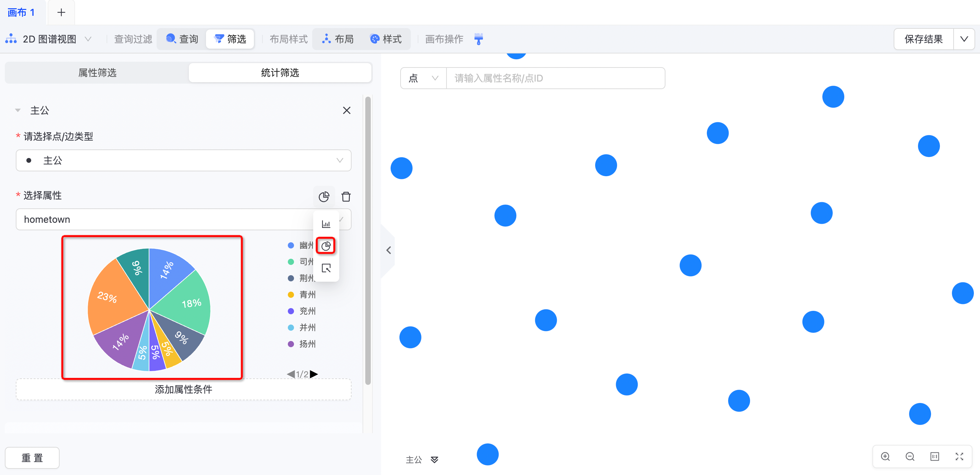The width and height of the screenshot is (980, 475).
Task: Expand the 保存结果 dropdown arrow
Action: (964, 39)
